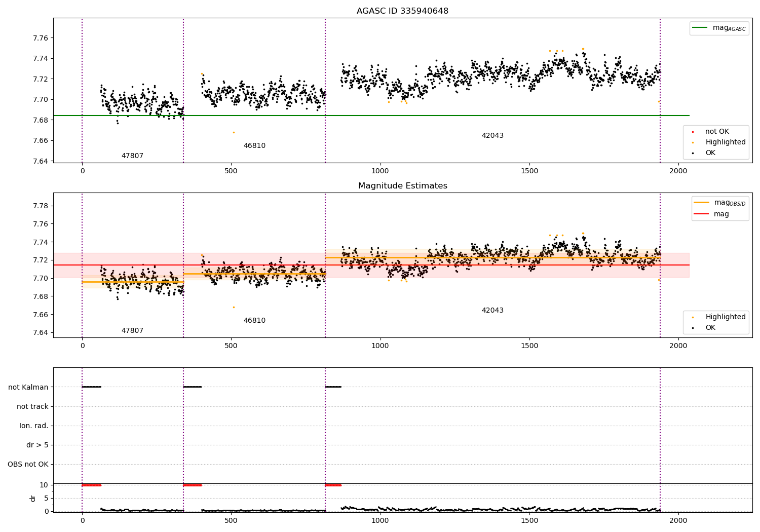Image resolution: width=760 pixels, height=532 pixels.
Task: Click the 'Ion. rad.' row label
Action: (x=34, y=426)
